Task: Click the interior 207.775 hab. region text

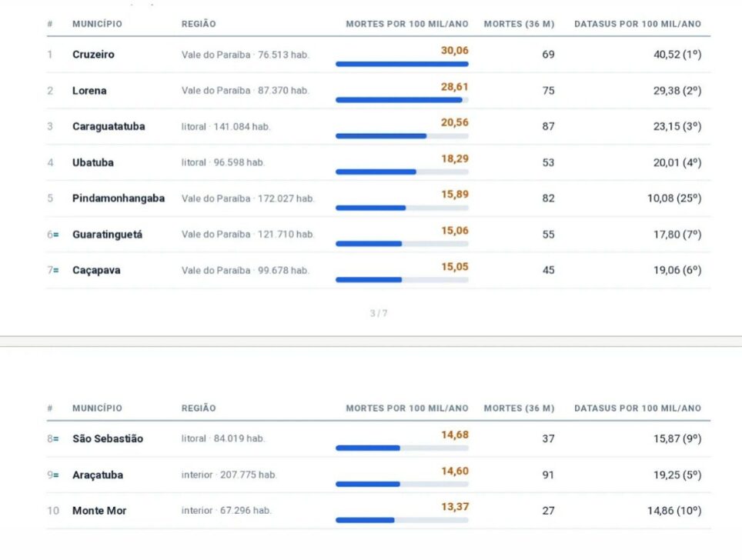Action: coord(229,475)
